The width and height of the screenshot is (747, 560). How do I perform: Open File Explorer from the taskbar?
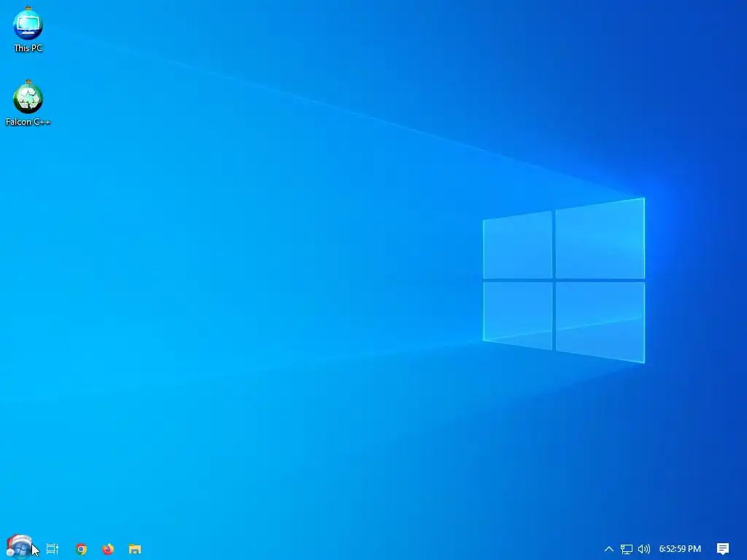(135, 548)
